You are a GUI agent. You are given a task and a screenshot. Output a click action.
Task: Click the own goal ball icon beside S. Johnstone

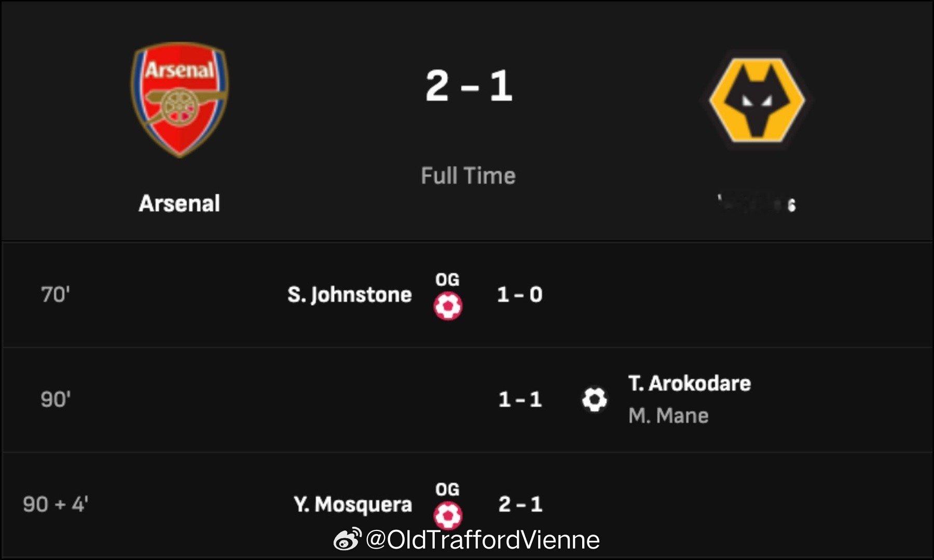[448, 305]
